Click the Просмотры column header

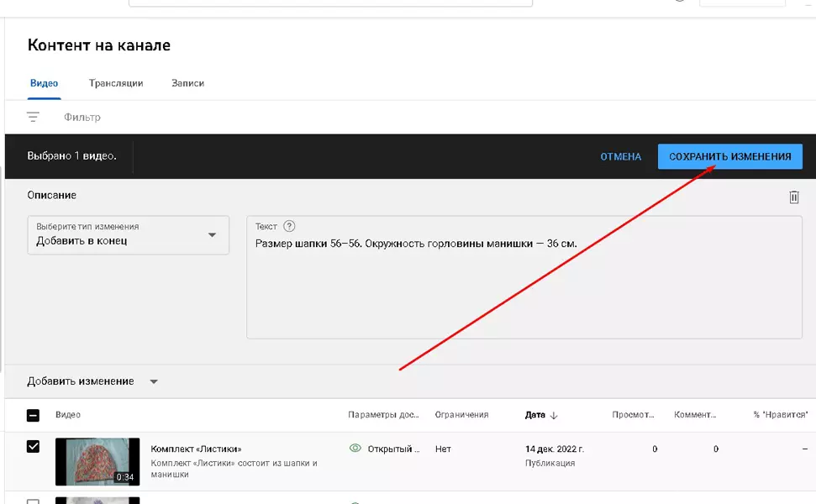click(x=633, y=414)
